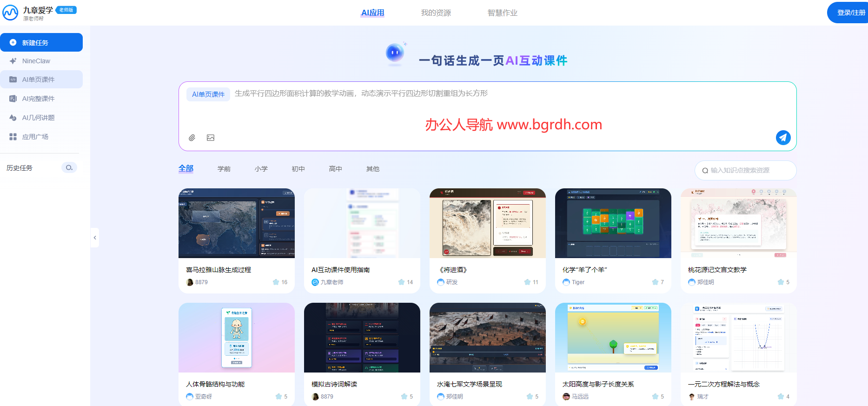Image resolution: width=868 pixels, height=406 pixels.
Task: Click the 历史任务 label
Action: tap(20, 168)
